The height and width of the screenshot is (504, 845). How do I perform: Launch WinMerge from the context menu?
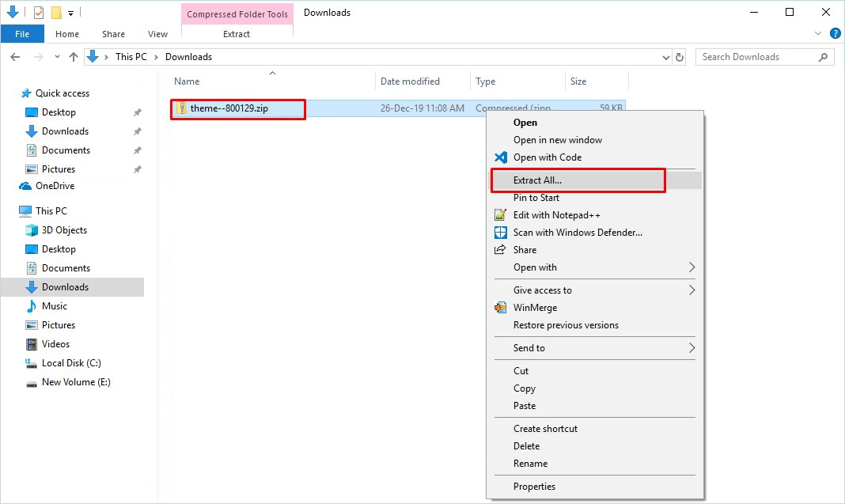pyautogui.click(x=535, y=308)
